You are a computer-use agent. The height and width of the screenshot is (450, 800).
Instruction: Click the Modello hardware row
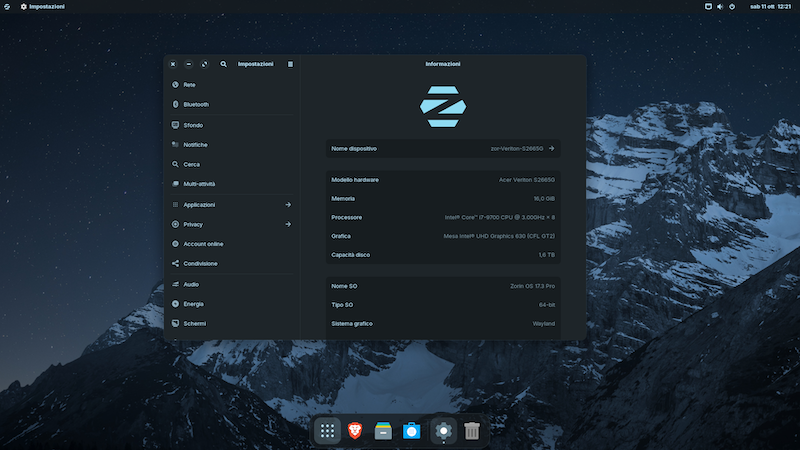pos(443,180)
